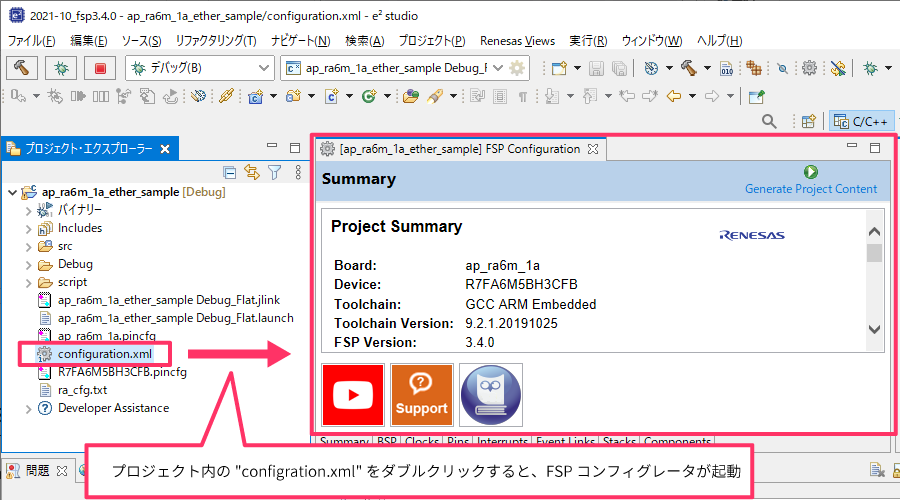The width and height of the screenshot is (900, 500).
Task: Collapse the ap_ra6m_1a_ether_sample project node
Action: click(12, 192)
